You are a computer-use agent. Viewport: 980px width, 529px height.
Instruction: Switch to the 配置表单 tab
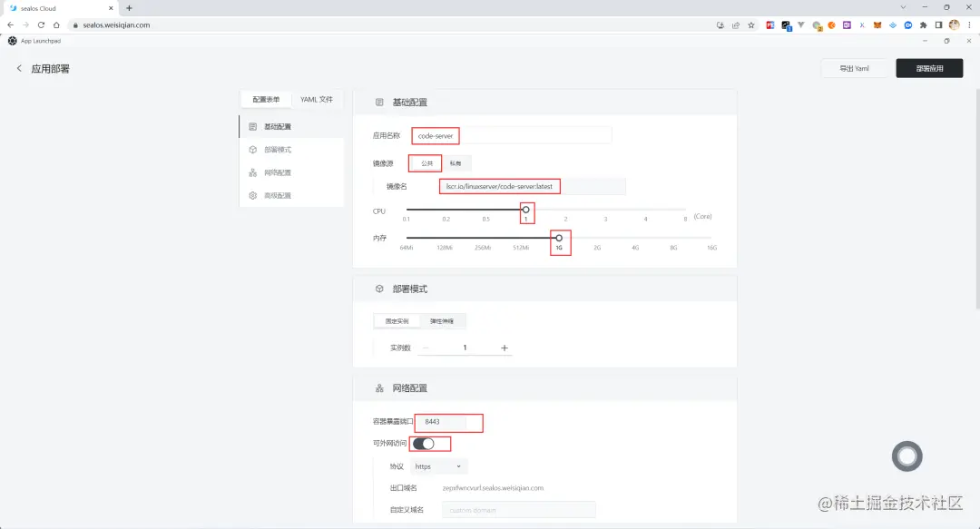tap(266, 100)
